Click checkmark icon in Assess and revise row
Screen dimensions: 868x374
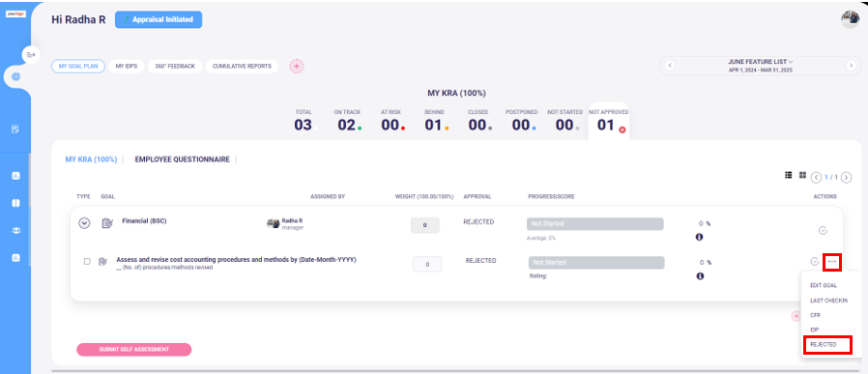(814, 261)
